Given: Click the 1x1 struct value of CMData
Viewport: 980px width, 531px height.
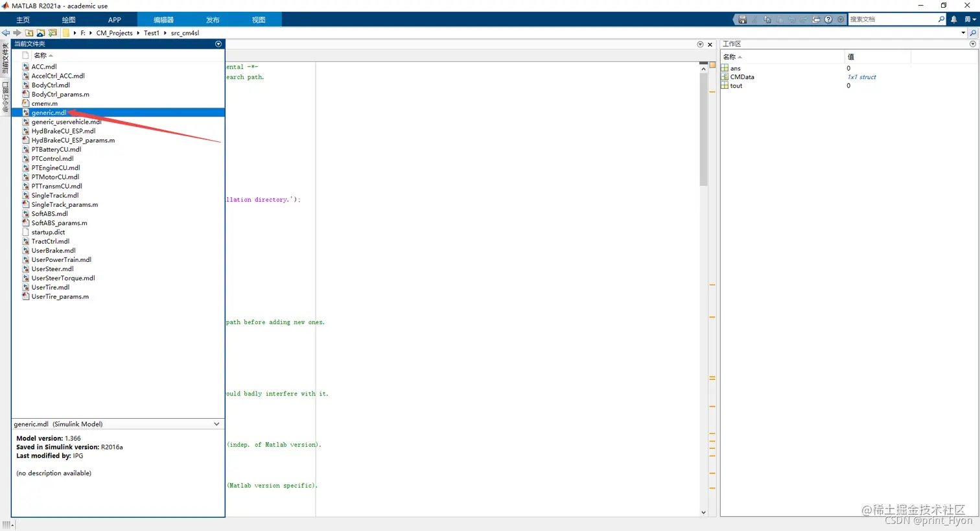Looking at the screenshot, I should [861, 77].
